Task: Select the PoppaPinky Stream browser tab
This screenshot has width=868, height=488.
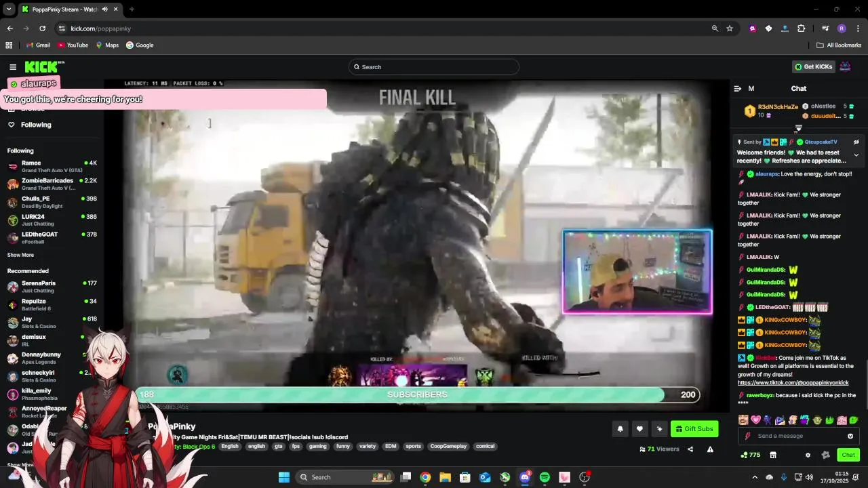Action: (x=69, y=9)
